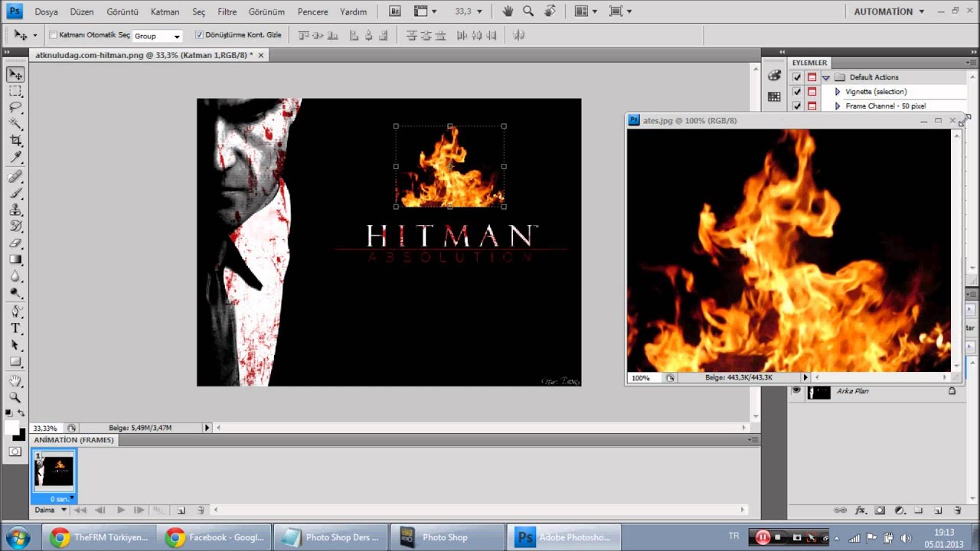Viewport: 980px width, 551px height.
Task: Select animation frame 1 thumbnail
Action: click(x=54, y=471)
